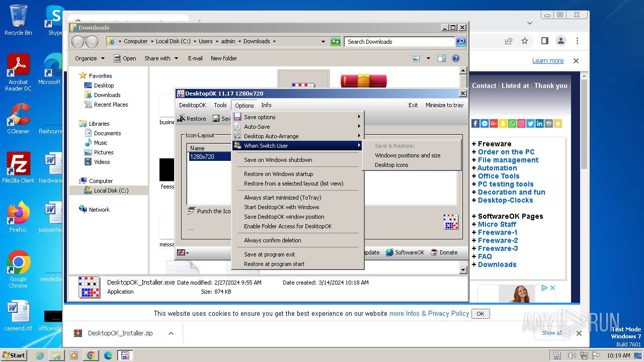Open the Info menu

(266, 105)
